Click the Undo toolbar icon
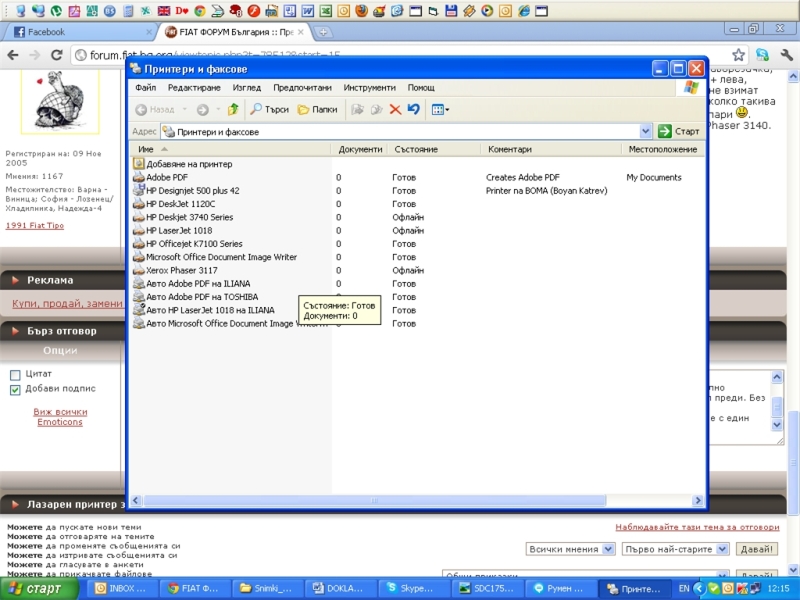Viewport: 800px width, 600px height. 413,109
